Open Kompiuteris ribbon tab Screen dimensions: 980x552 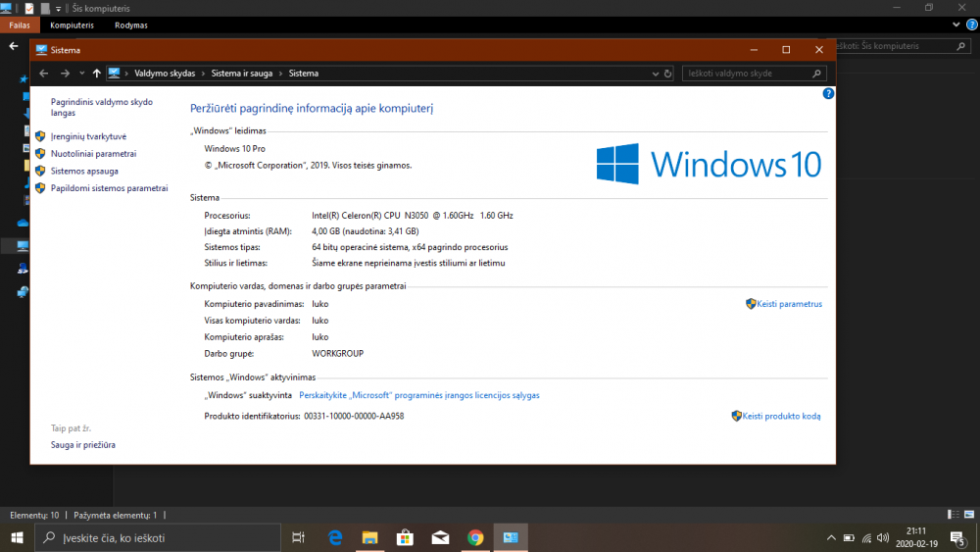(x=72, y=25)
